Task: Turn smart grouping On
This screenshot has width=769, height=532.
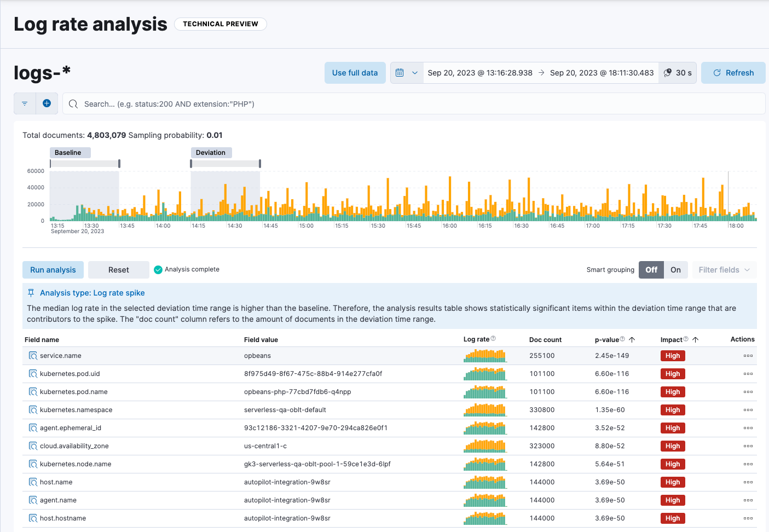Action: point(675,270)
